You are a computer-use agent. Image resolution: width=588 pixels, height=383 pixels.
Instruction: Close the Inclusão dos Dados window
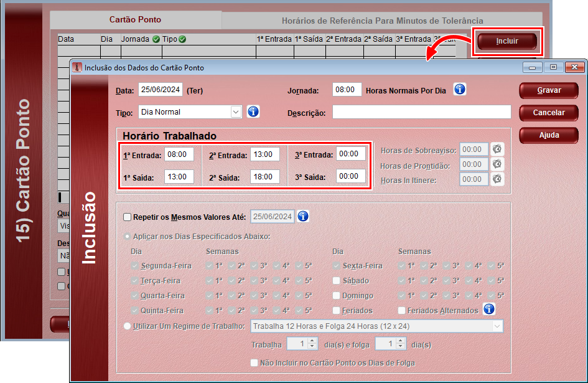[x=574, y=67]
